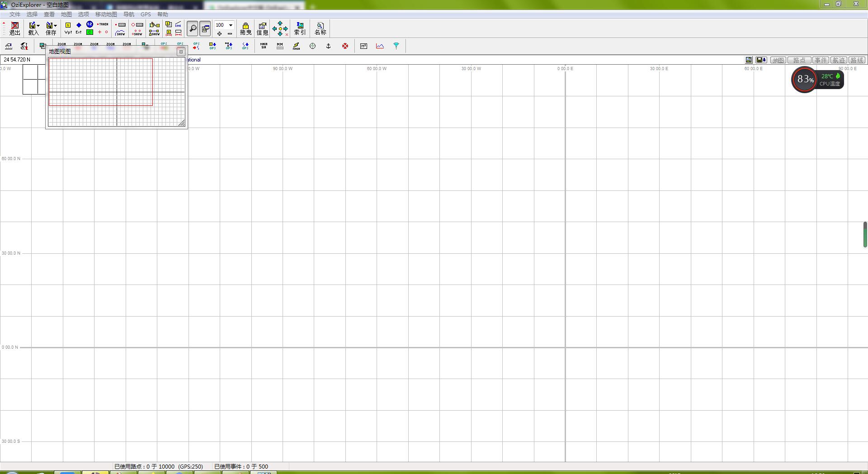The image size is (868, 474).
Task: Click the 已使用事件 status bar text
Action: (241, 466)
